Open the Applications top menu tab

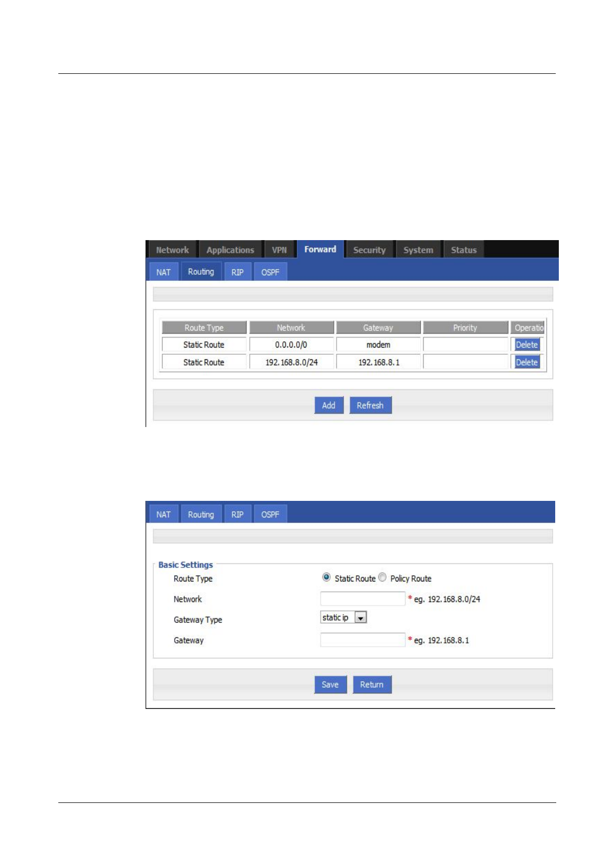pyautogui.click(x=230, y=250)
